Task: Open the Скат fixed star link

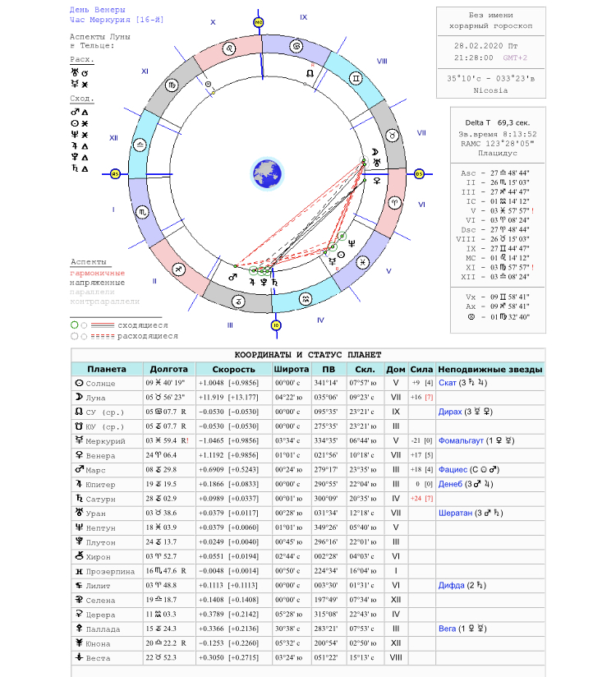Action: (x=447, y=383)
